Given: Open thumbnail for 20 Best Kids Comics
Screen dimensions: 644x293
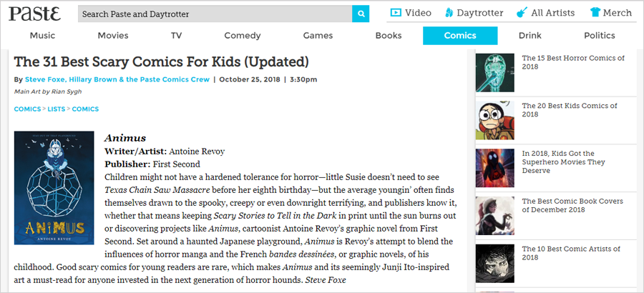Looking at the screenshot, I should [x=495, y=121].
